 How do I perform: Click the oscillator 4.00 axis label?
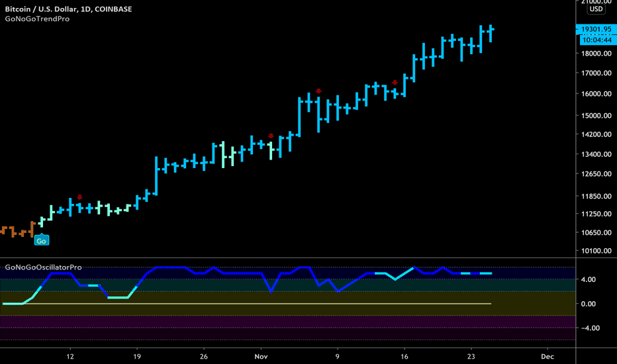pyautogui.click(x=589, y=279)
